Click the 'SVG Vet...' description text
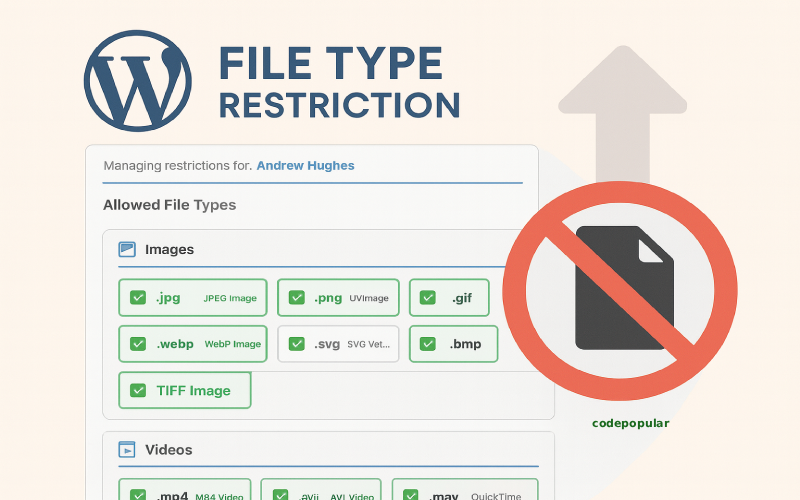Viewport: 800px width, 500px height. point(368,344)
